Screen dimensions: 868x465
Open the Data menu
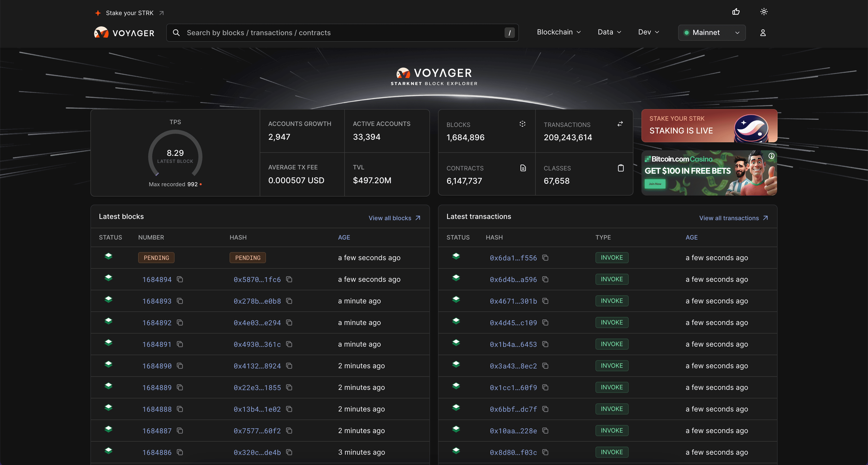pyautogui.click(x=609, y=32)
